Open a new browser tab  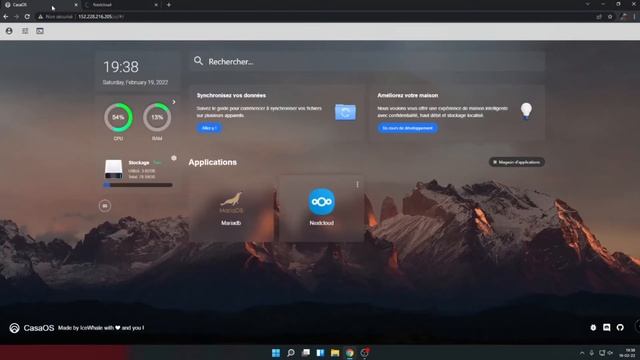click(x=169, y=5)
